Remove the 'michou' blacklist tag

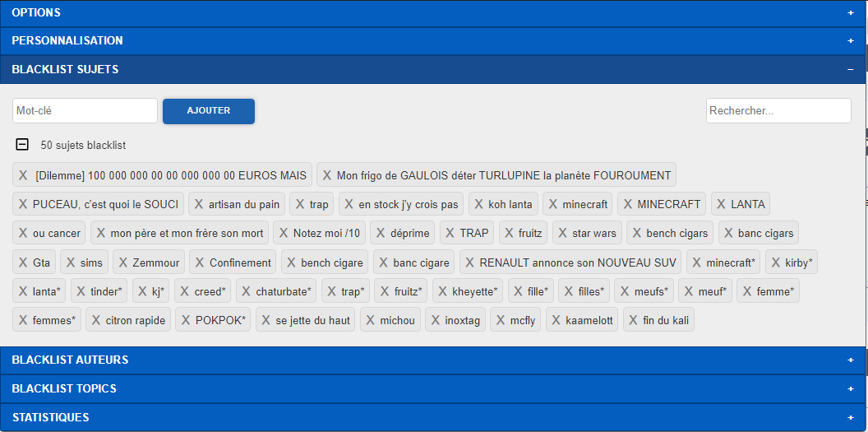click(371, 320)
